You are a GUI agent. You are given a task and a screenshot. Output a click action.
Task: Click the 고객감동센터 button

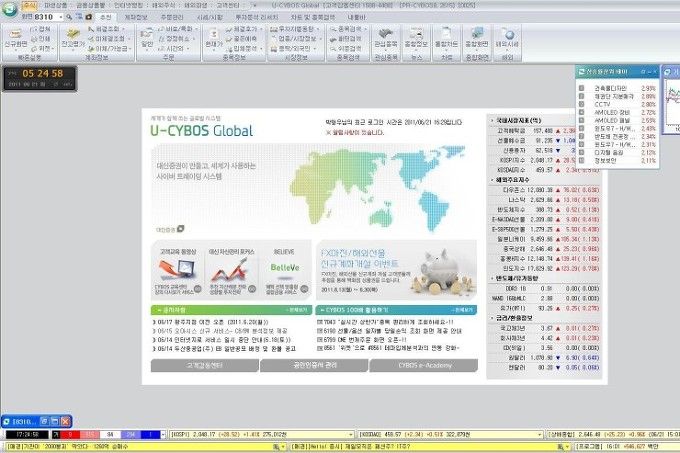(204, 365)
